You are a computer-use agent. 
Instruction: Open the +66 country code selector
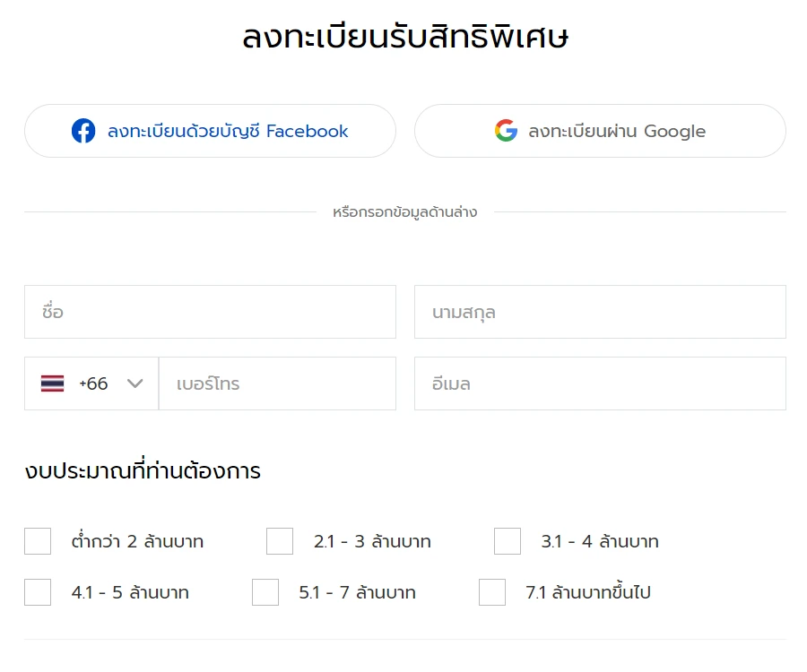(91, 383)
